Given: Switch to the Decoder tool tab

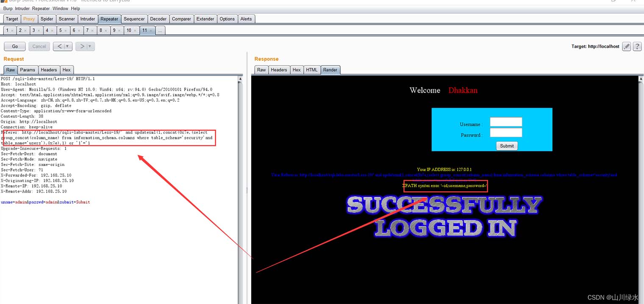Looking at the screenshot, I should tap(158, 19).
